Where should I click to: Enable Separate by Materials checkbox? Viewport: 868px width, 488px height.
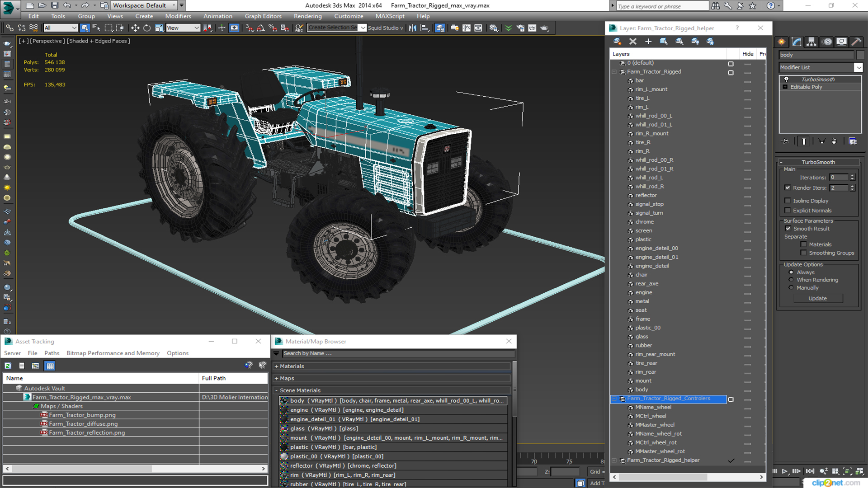[803, 244]
